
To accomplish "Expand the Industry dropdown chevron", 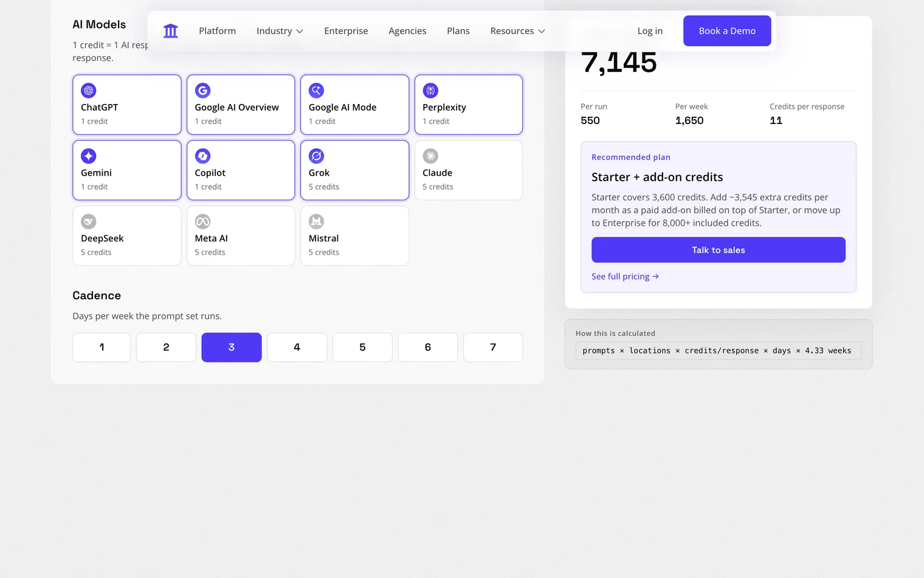I will click(x=300, y=31).
